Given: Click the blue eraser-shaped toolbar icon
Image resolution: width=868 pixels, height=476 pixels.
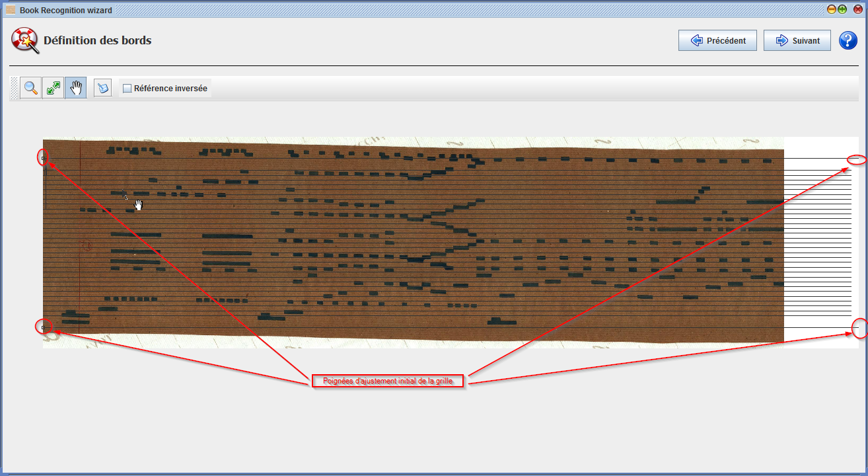Looking at the screenshot, I should pyautogui.click(x=102, y=88).
